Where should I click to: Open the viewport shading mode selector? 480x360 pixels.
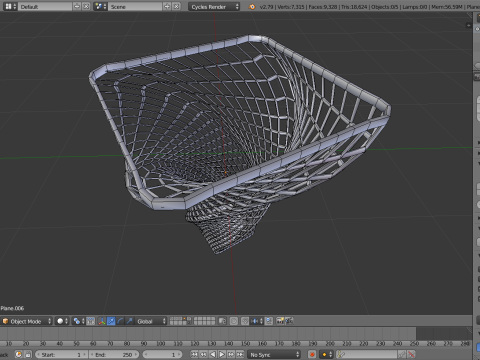[x=62, y=321]
